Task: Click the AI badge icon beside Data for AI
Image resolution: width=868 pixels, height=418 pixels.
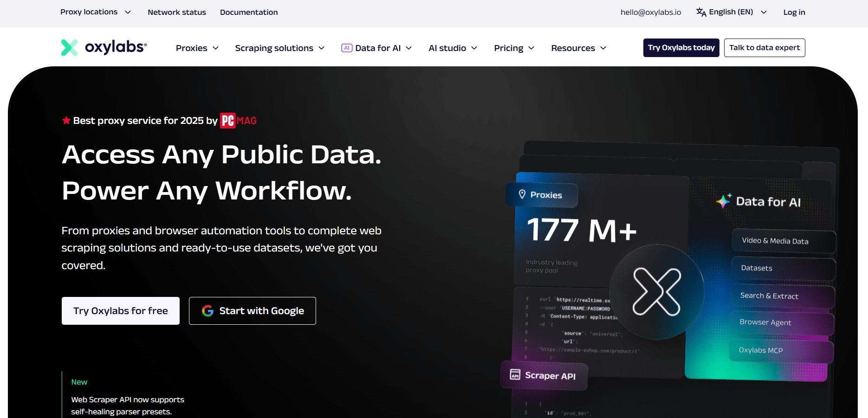Action: (x=347, y=48)
